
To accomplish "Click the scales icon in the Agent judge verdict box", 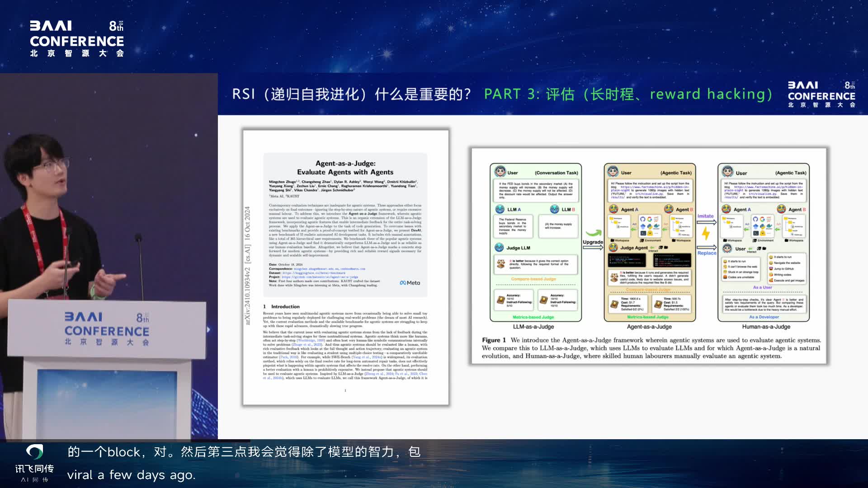I will click(x=614, y=277).
